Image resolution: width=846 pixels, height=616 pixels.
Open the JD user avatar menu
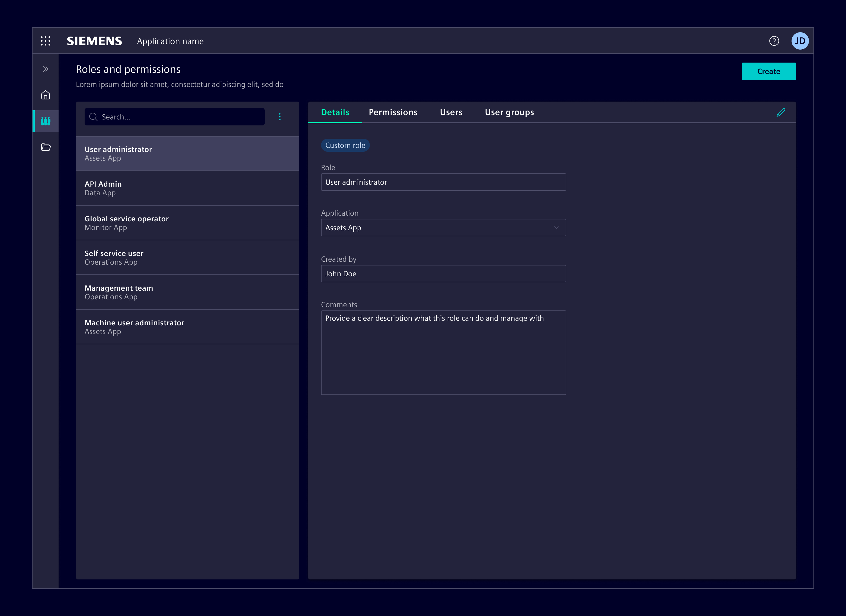coord(800,41)
